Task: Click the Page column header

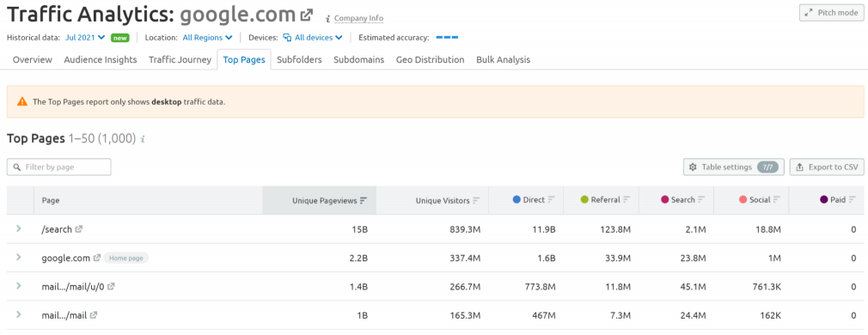Action: click(x=148, y=200)
